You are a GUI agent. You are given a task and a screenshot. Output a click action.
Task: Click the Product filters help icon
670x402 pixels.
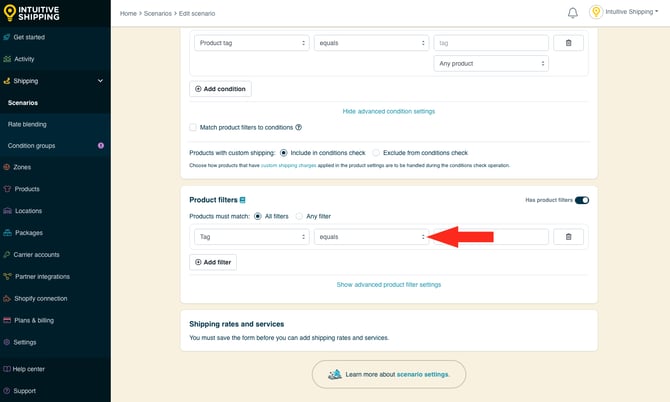pos(242,200)
